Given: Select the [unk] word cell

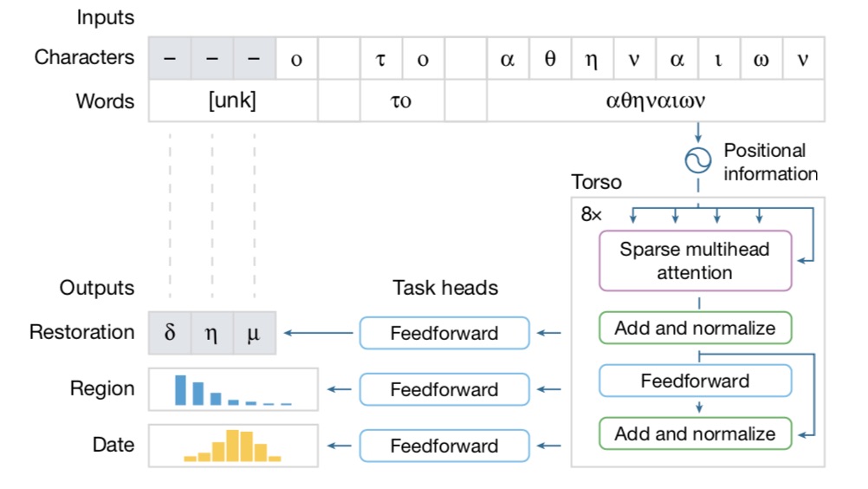Looking at the screenshot, I should coord(233,101).
